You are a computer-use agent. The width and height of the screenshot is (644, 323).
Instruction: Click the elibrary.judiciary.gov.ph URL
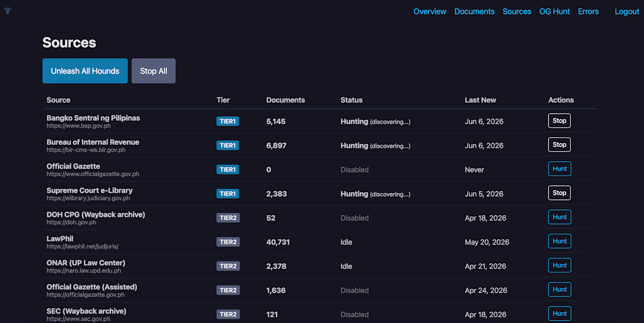[88, 198]
